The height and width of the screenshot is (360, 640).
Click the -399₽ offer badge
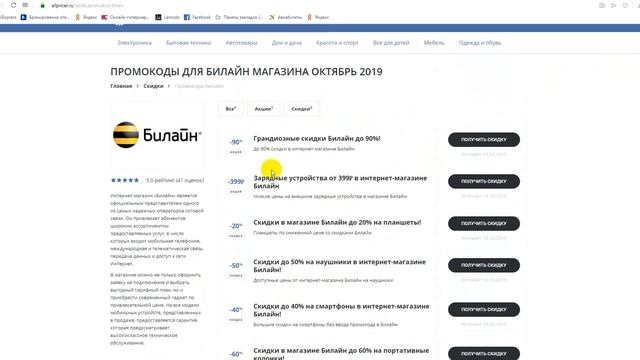coord(236,181)
